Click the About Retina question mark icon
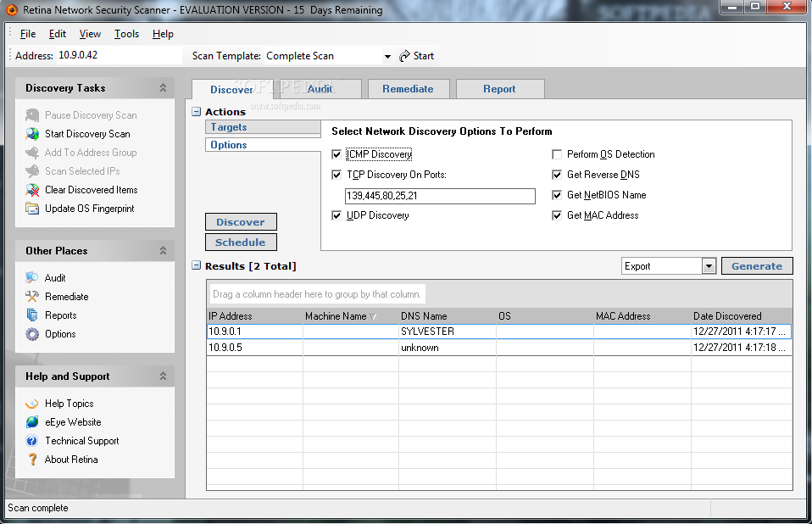 point(32,460)
